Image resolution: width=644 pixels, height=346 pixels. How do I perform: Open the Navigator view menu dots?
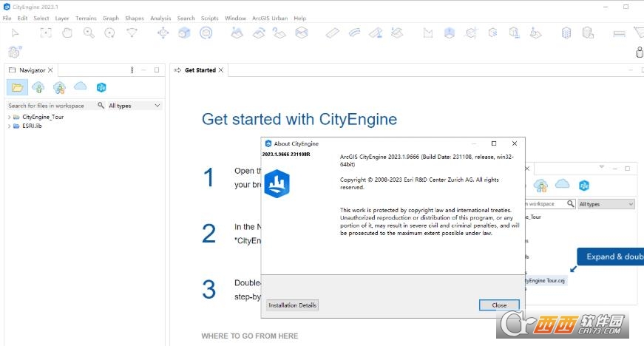coord(132,70)
